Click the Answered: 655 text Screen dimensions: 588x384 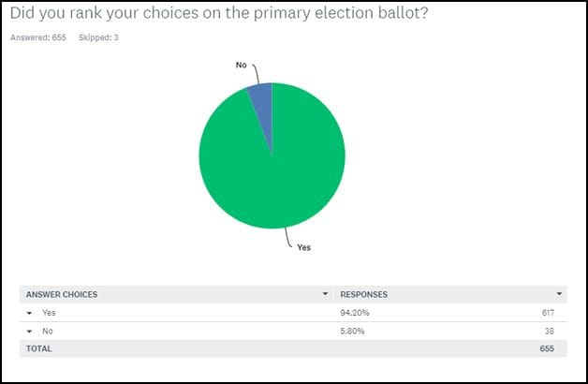(x=38, y=37)
